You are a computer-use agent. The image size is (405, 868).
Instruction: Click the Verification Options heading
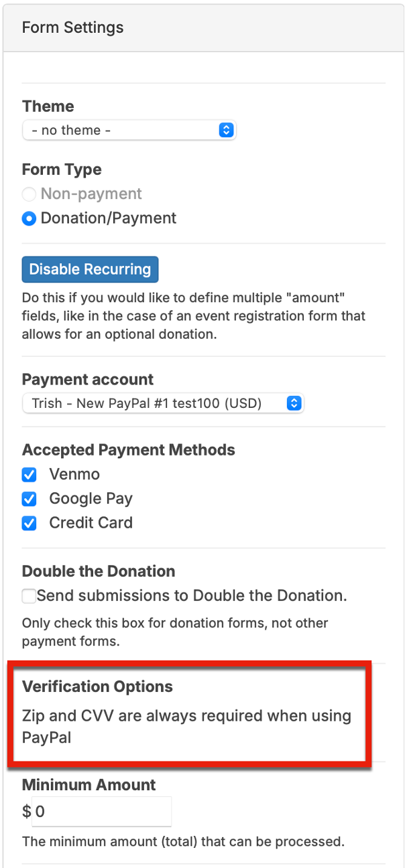pyautogui.click(x=97, y=686)
